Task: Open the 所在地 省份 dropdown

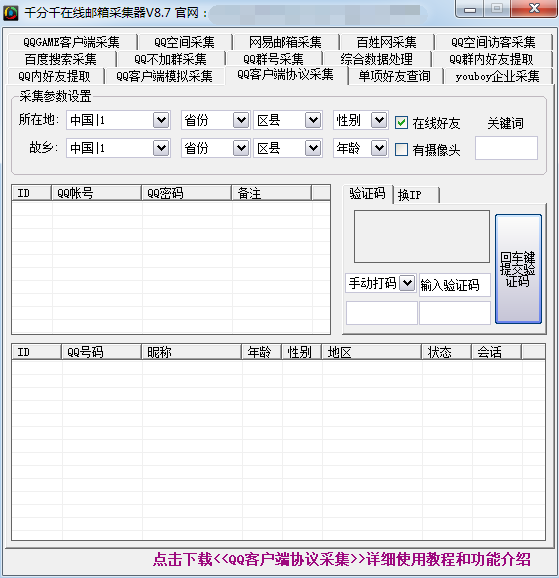Action: [241, 120]
